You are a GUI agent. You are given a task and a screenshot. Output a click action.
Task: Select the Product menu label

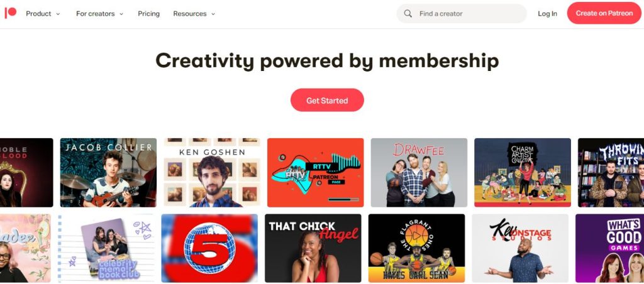(38, 14)
